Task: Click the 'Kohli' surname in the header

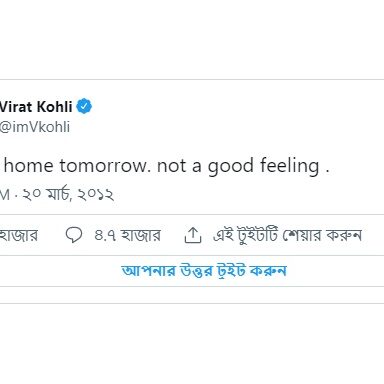Action: click(55, 107)
